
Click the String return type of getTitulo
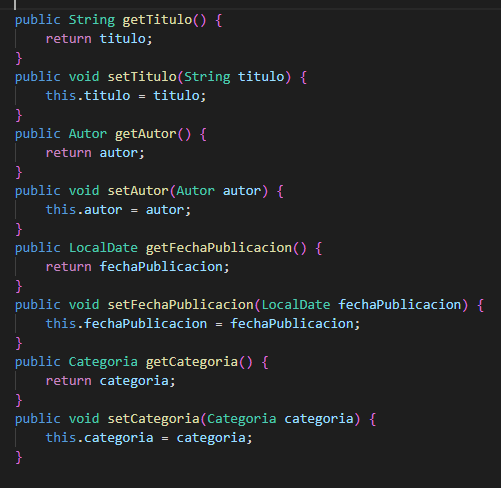(x=92, y=20)
